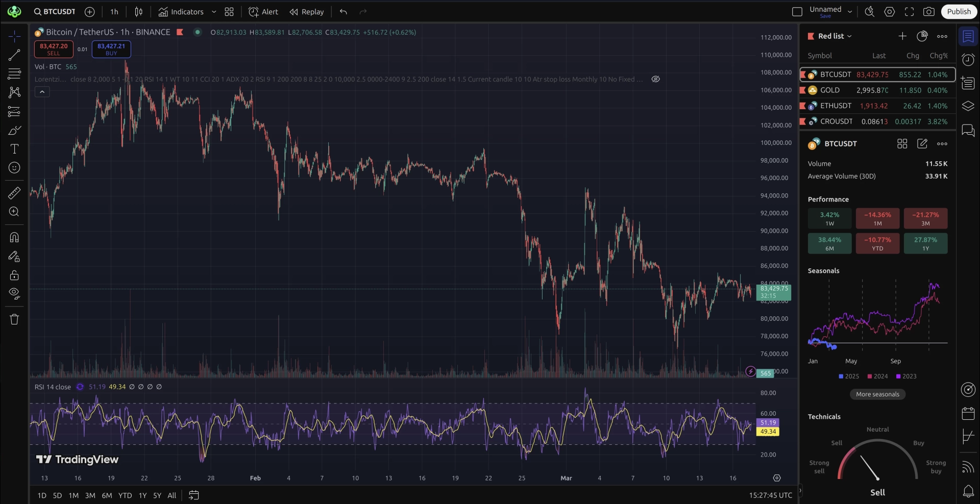Image resolution: width=980 pixels, height=504 pixels.
Task: Click More seasonals button
Action: 877,394
